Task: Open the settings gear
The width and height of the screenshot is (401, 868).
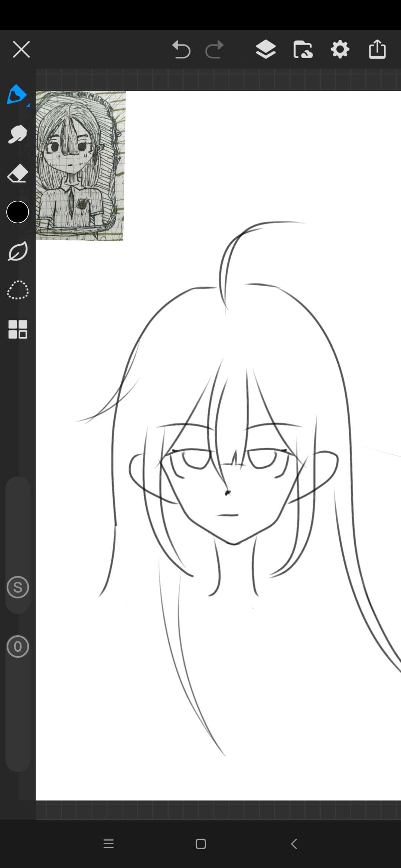Action: (x=340, y=49)
